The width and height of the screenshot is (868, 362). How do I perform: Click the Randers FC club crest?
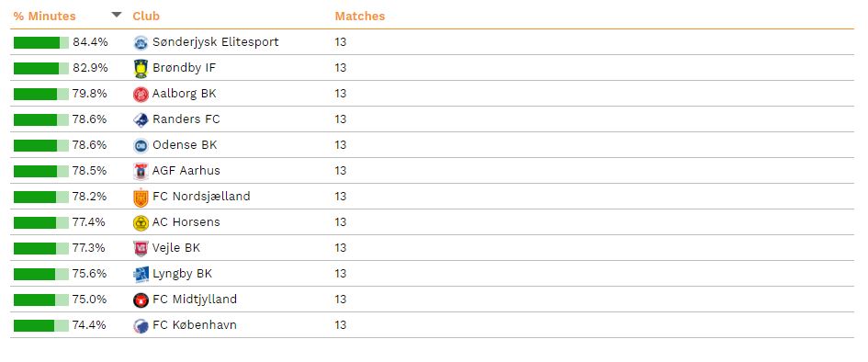[x=141, y=119]
